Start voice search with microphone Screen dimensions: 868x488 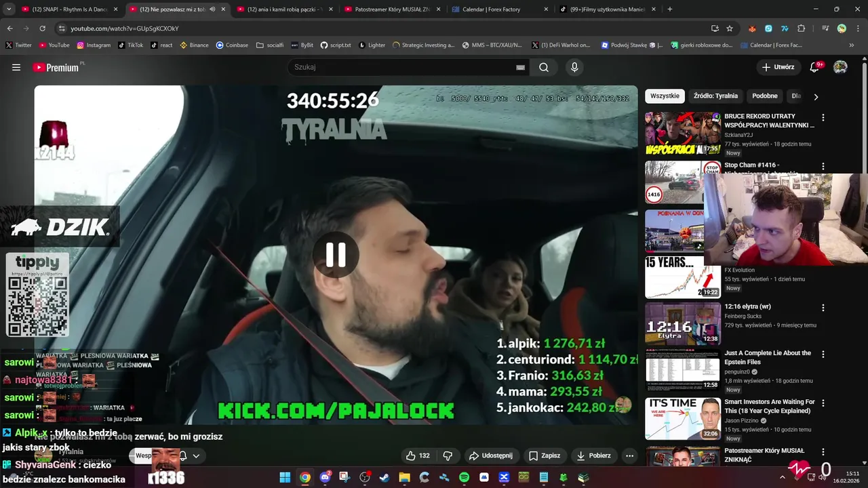[574, 67]
